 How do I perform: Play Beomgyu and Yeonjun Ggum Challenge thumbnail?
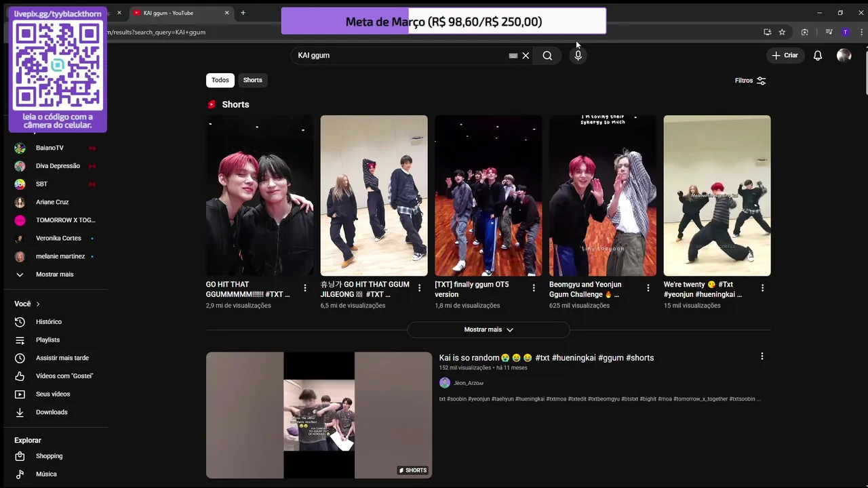[x=603, y=195]
